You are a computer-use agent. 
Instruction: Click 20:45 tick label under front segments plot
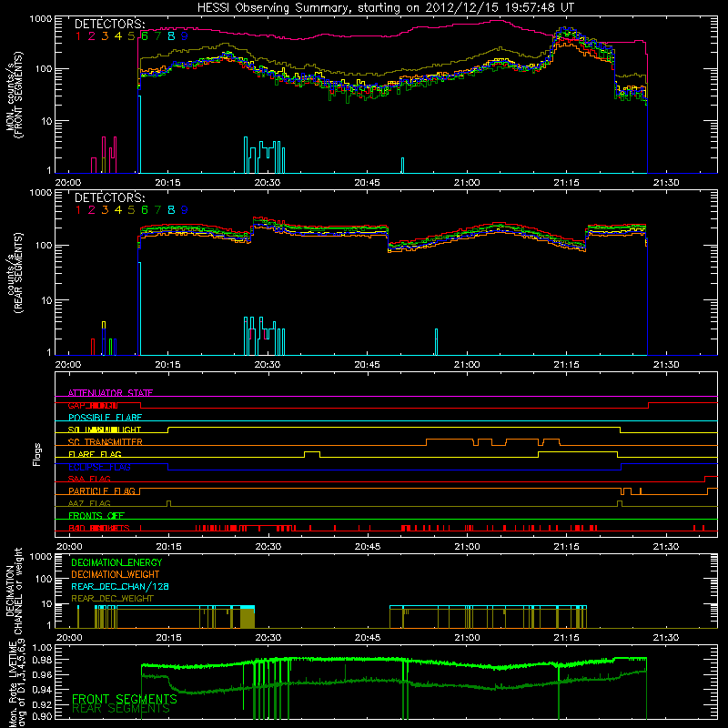pyautogui.click(x=368, y=183)
